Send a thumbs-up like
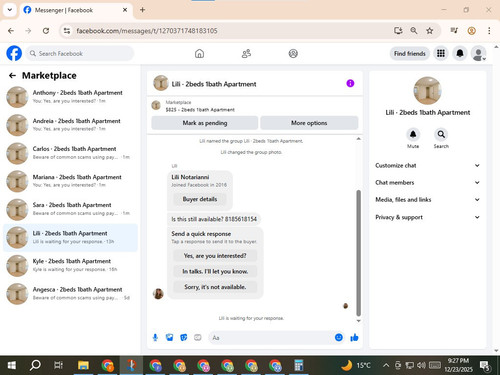 click(x=354, y=337)
